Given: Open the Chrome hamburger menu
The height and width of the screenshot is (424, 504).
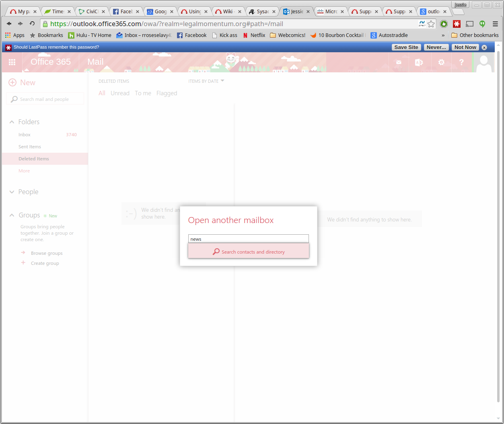Looking at the screenshot, I should (x=495, y=24).
